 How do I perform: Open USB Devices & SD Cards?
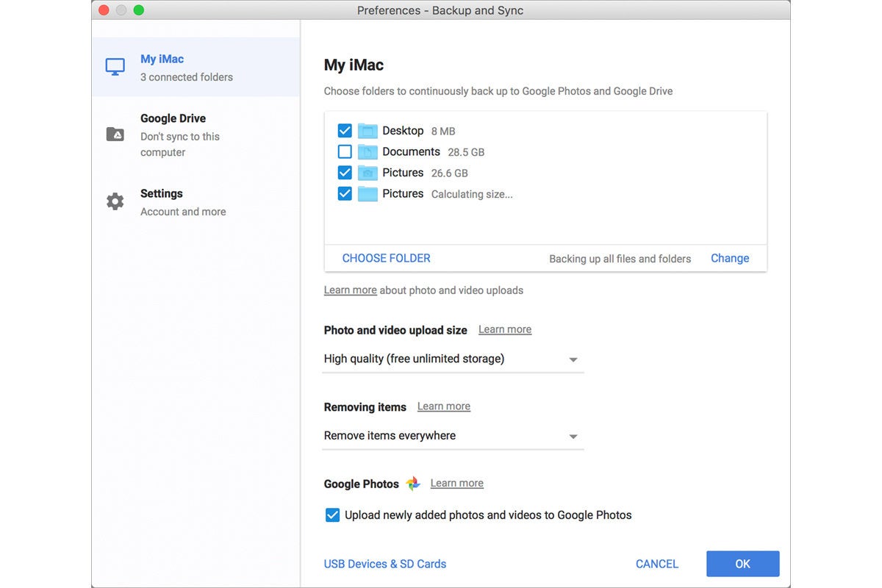[385, 564]
